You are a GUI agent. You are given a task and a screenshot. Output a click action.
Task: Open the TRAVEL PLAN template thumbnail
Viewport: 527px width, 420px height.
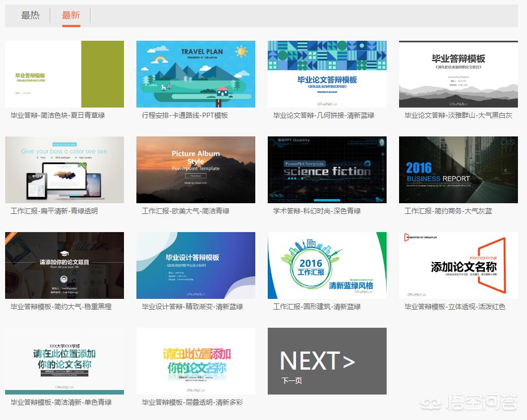[x=196, y=74]
